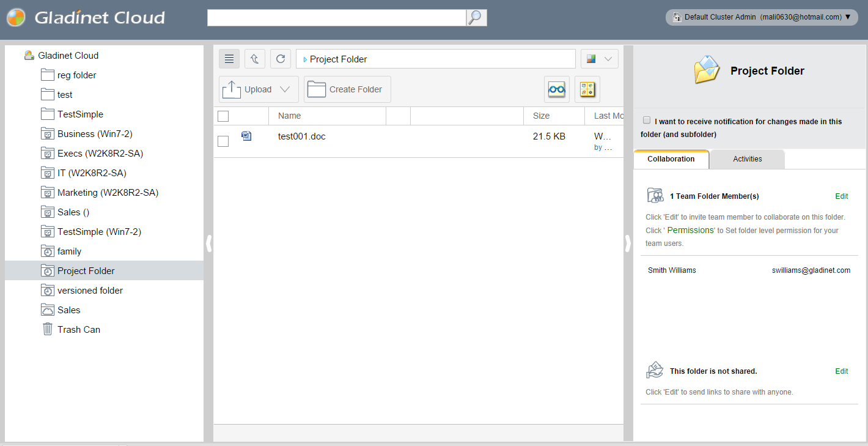
Task: Select TestSimple (Win7-2) in the tree
Action: pyautogui.click(x=99, y=231)
